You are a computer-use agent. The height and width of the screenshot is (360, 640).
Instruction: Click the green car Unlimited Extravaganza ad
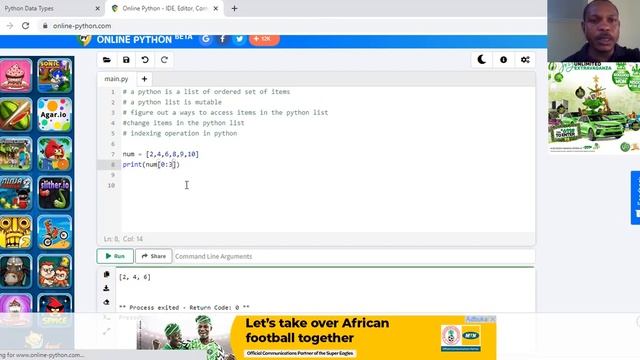click(x=594, y=107)
